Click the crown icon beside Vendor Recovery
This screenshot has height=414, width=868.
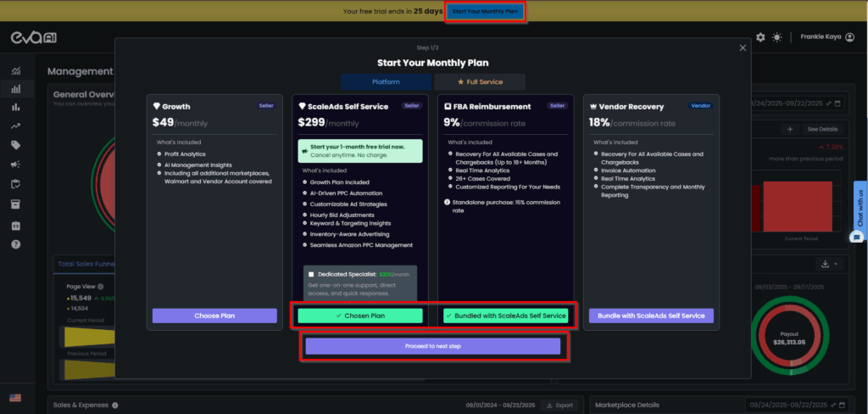pyautogui.click(x=593, y=106)
